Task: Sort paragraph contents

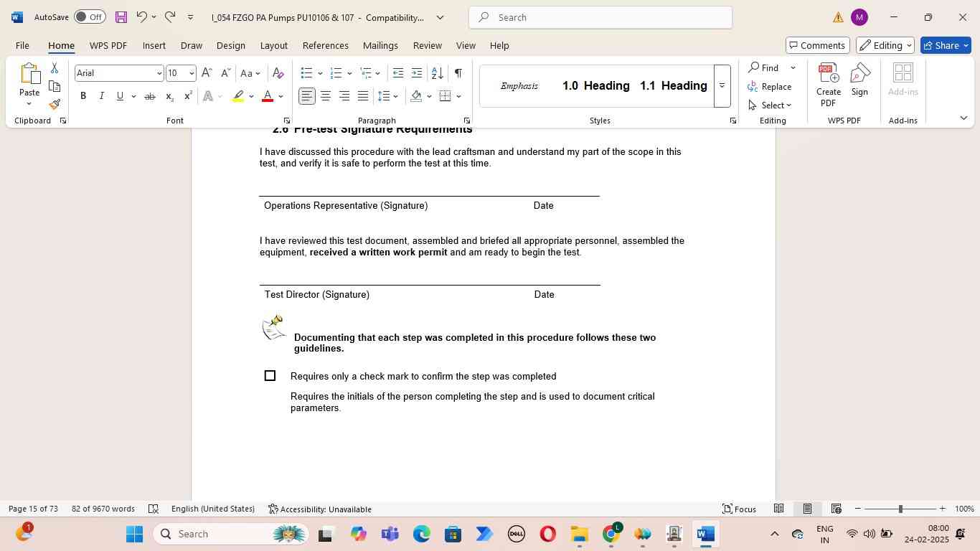Action: [x=437, y=73]
